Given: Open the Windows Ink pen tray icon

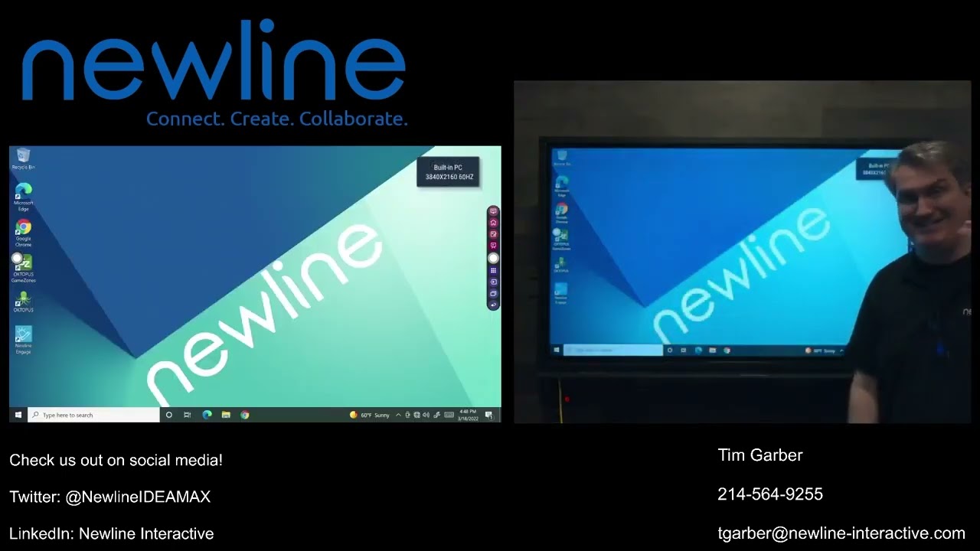Looking at the screenshot, I should pos(436,415).
